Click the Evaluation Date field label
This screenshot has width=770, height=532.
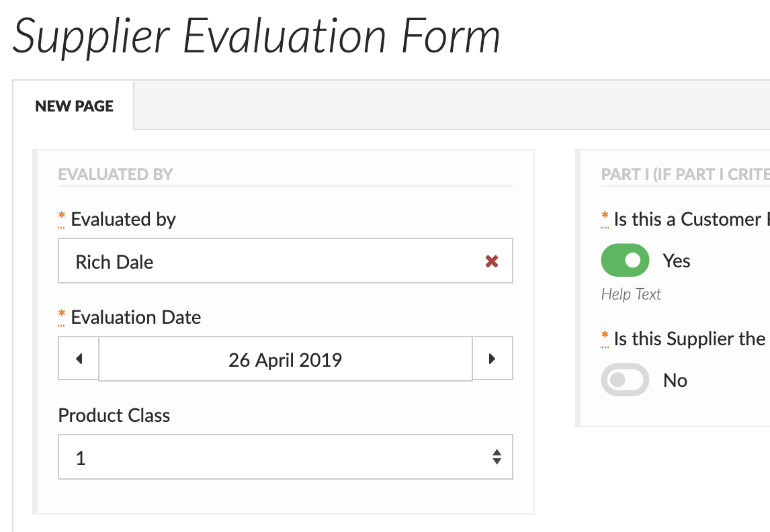(x=136, y=317)
